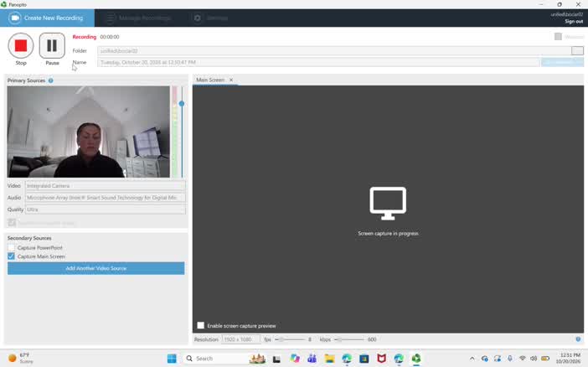The height and width of the screenshot is (367, 588).
Task: Open File Explorer from the taskbar
Action: point(329,359)
